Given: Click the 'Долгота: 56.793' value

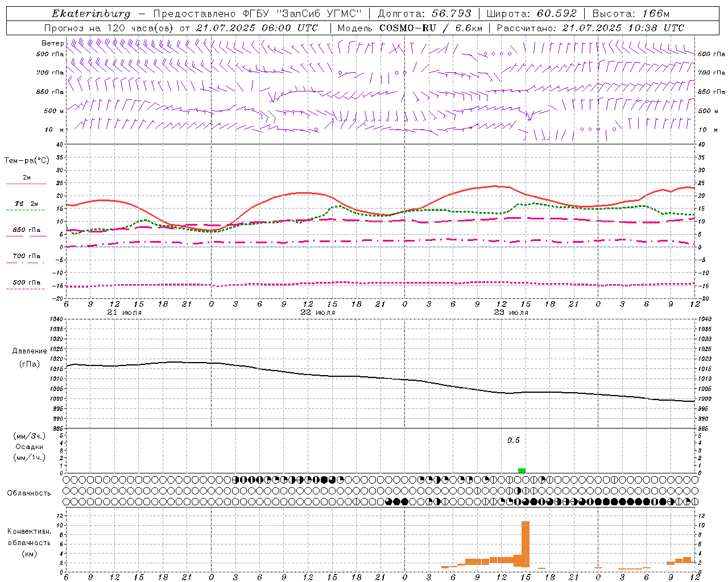Looking at the screenshot, I should [424, 14].
